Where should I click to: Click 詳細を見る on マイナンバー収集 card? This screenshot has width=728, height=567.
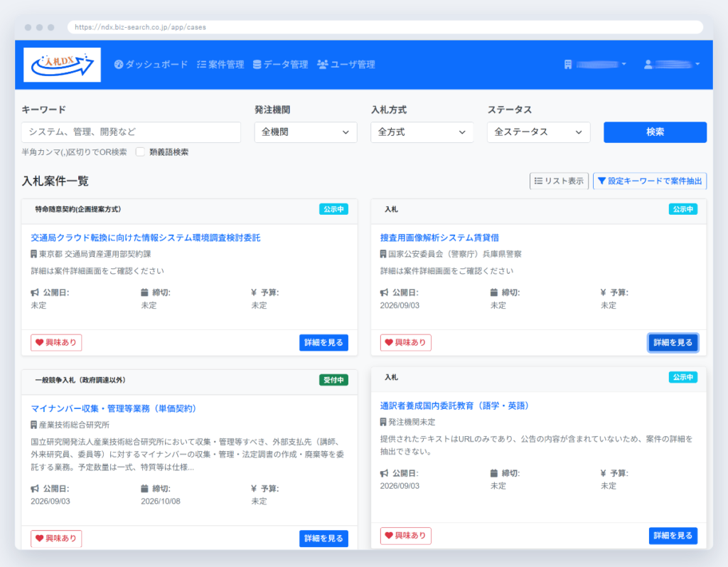coord(323,538)
